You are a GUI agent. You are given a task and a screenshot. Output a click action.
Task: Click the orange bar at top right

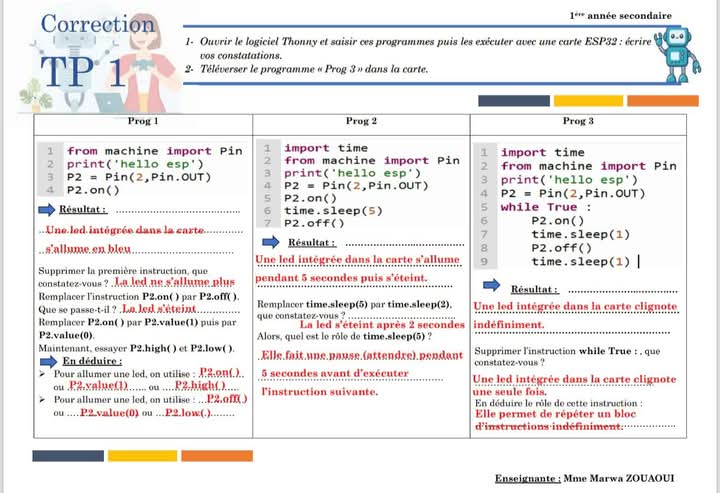coord(662,100)
